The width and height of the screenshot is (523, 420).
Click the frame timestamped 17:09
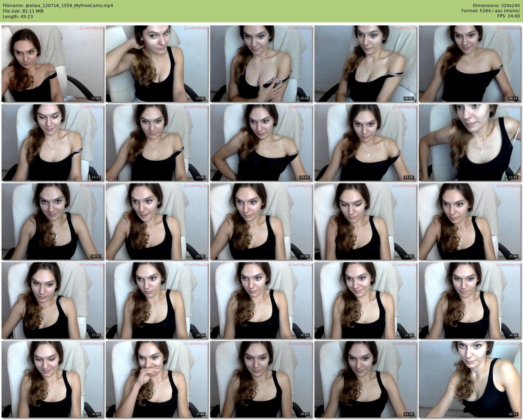pos(470,143)
